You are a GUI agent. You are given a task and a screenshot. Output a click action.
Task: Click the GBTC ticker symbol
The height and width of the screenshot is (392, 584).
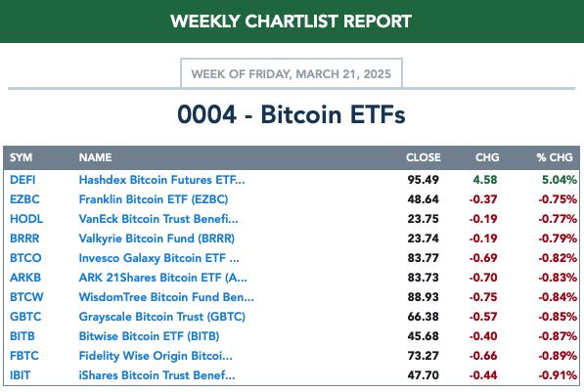coord(25,317)
